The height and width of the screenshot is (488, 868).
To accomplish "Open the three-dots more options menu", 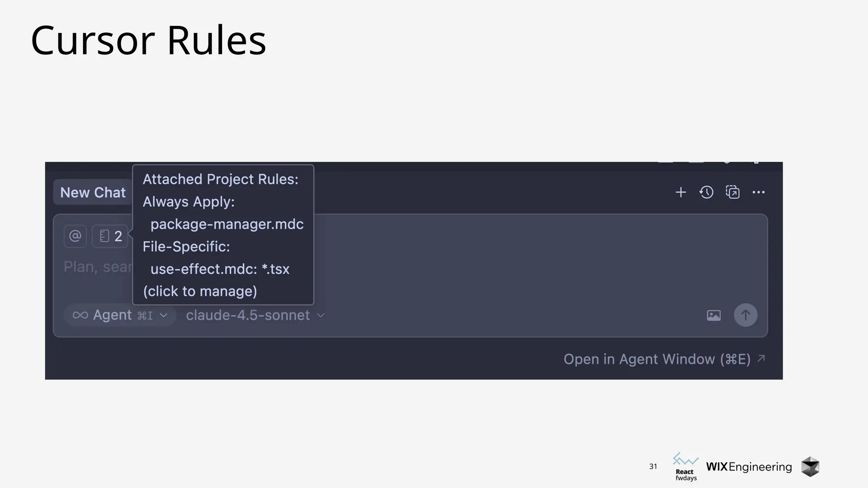I will tap(758, 192).
